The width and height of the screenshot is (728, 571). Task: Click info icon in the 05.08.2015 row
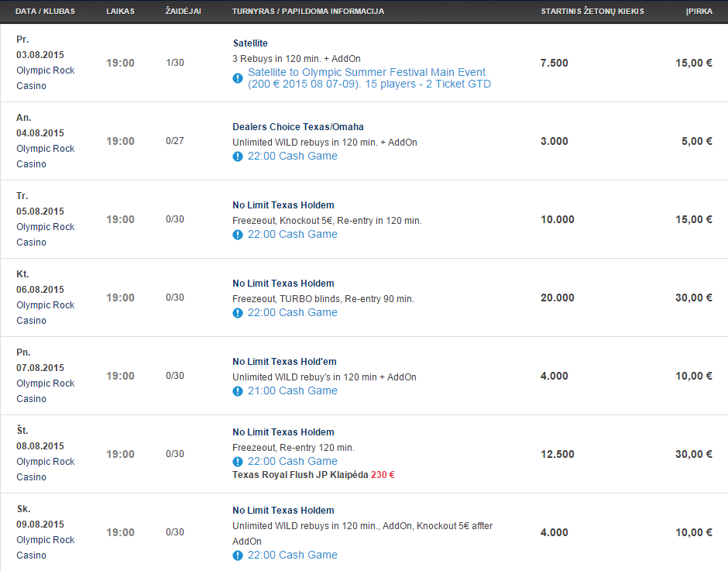pyautogui.click(x=237, y=235)
